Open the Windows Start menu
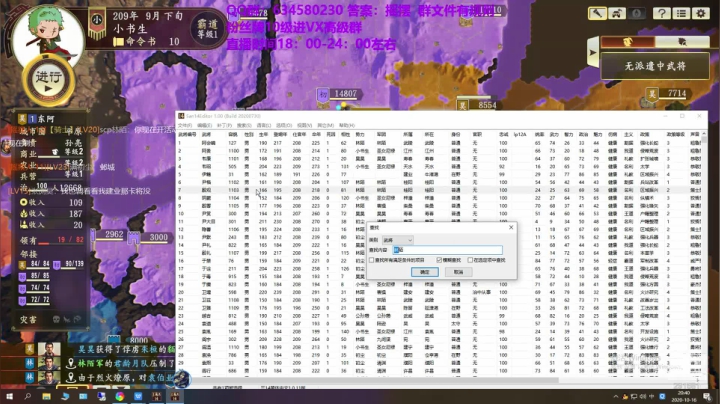720x404 pixels. coord(9,396)
